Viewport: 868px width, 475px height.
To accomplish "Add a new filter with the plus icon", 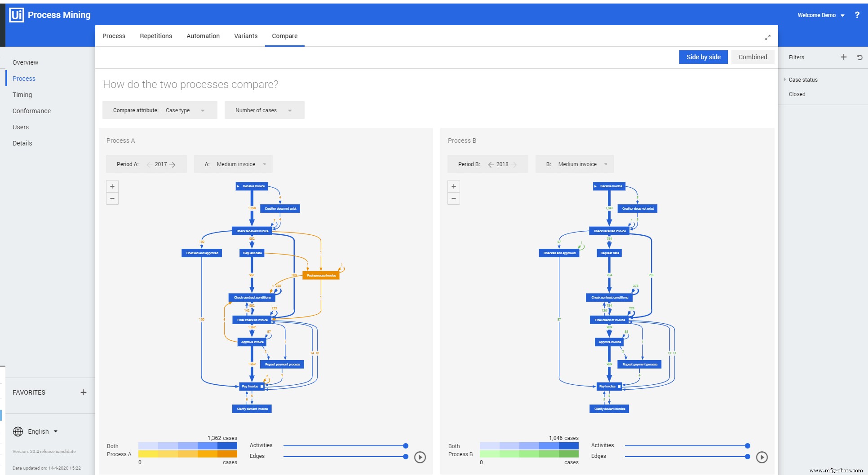I will pyautogui.click(x=843, y=57).
